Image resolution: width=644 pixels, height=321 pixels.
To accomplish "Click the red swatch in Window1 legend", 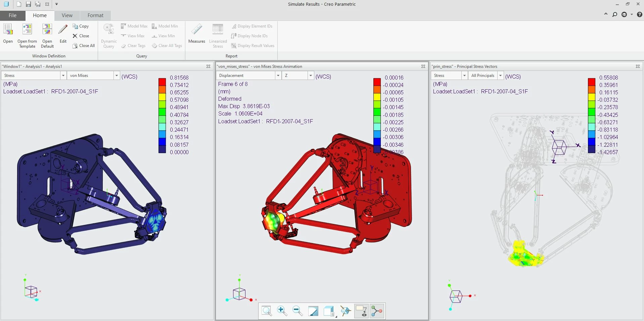I will coord(162,82).
